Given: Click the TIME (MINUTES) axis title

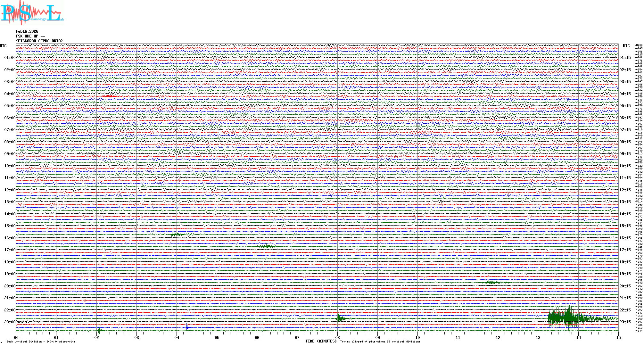Looking at the screenshot, I should 321,341.
